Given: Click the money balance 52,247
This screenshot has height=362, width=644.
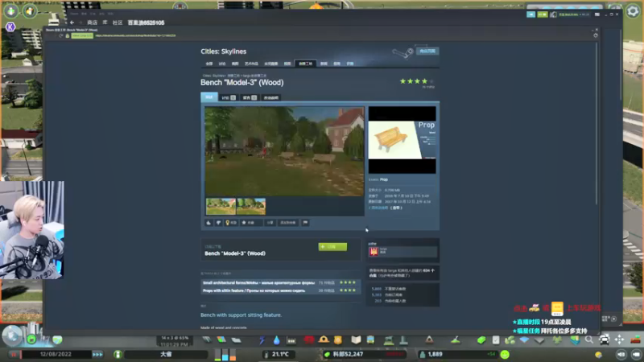Looking at the screenshot, I should (348, 354).
